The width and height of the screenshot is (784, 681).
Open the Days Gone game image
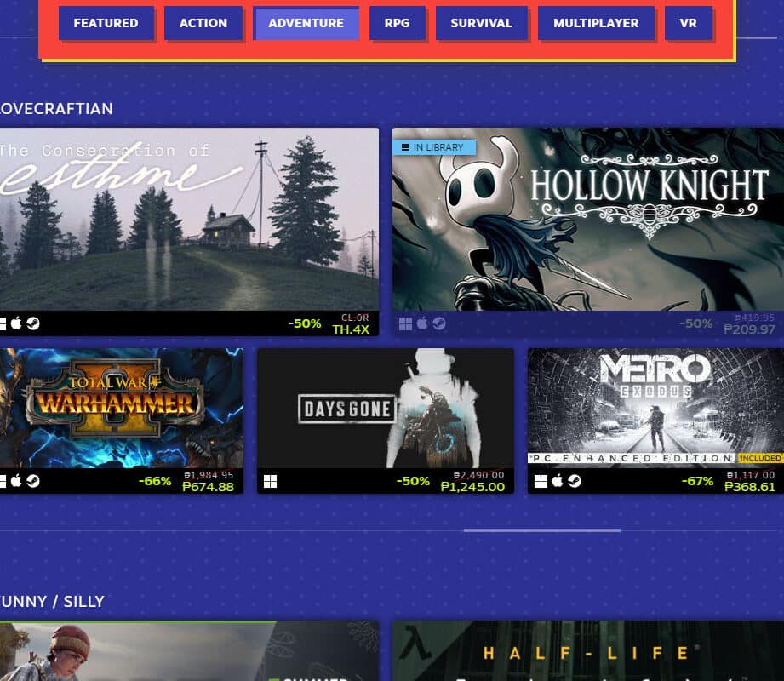(386, 408)
